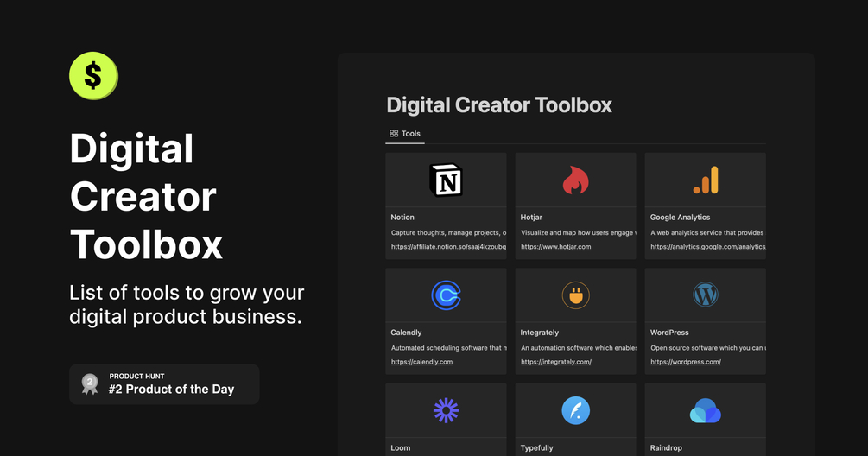Open the #2 Product of the Day badge
868x456 pixels.
[164, 384]
